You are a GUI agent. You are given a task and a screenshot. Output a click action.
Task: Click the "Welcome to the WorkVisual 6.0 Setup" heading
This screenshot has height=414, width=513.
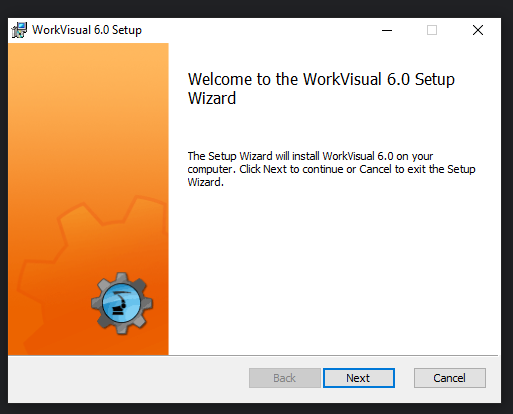tap(321, 80)
